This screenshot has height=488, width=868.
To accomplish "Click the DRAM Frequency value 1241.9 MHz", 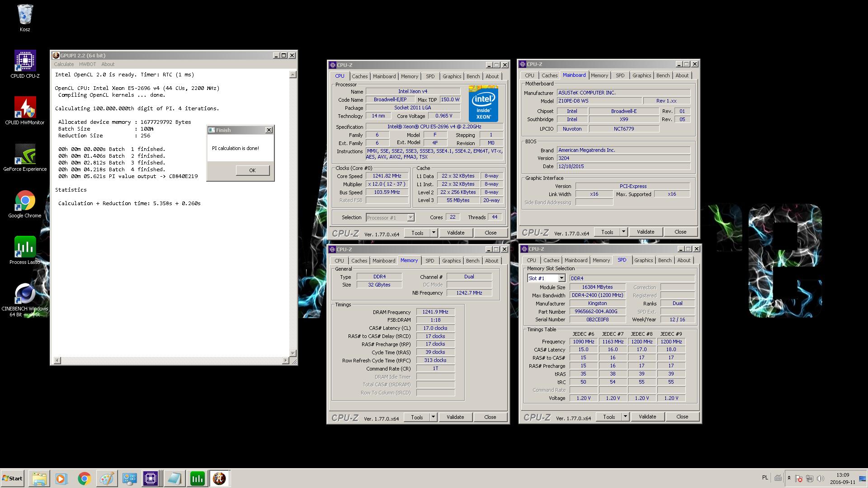I will 435,312.
